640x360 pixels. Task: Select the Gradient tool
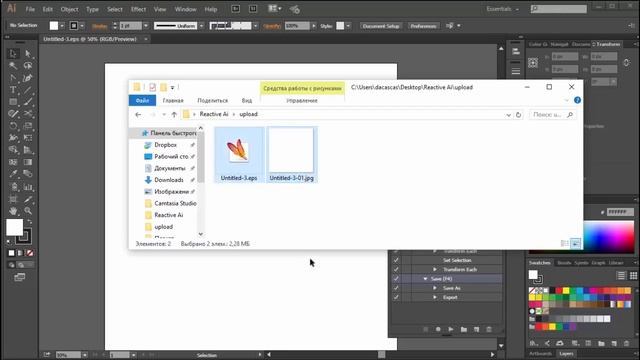pos(28,162)
